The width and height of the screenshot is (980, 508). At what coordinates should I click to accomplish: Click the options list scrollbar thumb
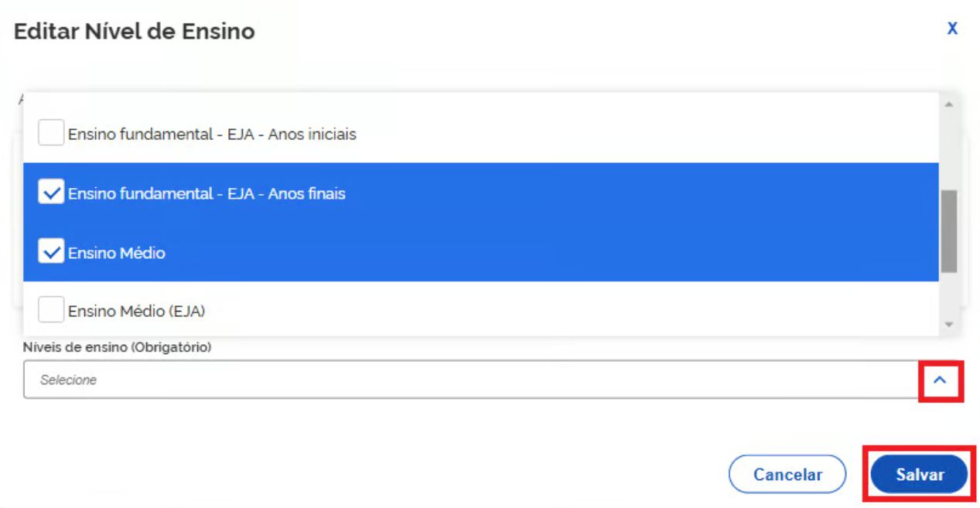[948, 230]
